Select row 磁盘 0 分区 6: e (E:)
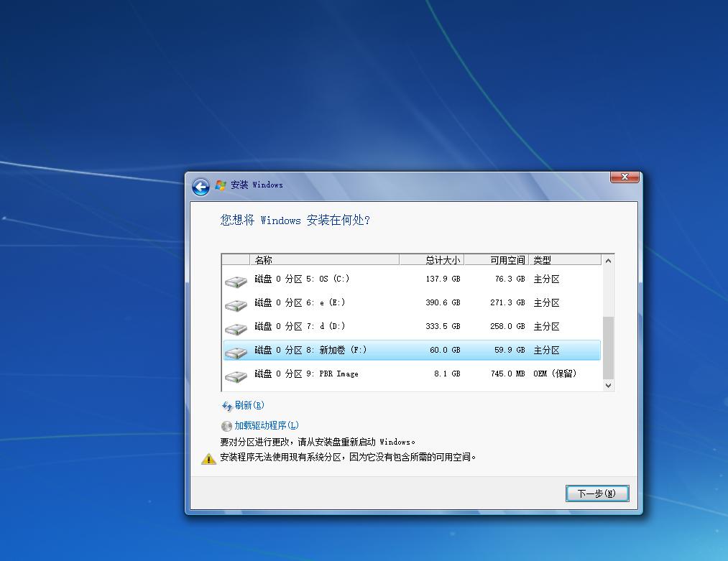This screenshot has height=561, width=728. click(x=412, y=302)
